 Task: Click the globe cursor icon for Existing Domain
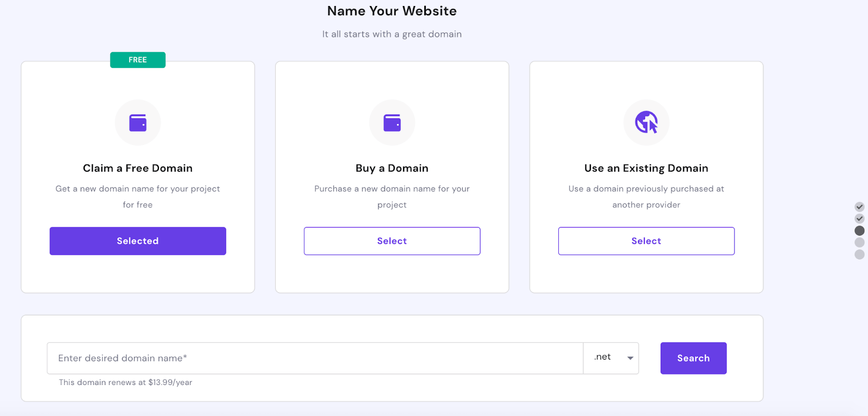[x=647, y=122]
